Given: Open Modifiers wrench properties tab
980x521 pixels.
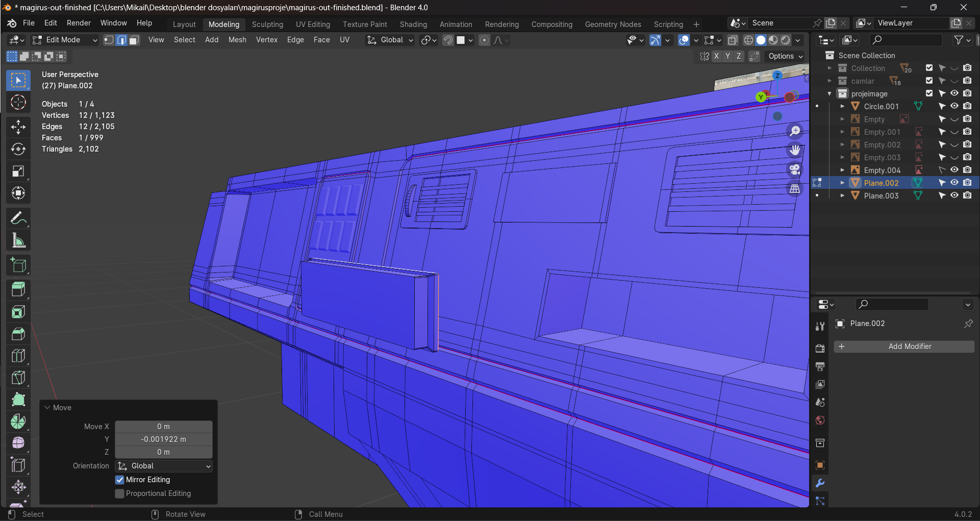Looking at the screenshot, I should (820, 483).
